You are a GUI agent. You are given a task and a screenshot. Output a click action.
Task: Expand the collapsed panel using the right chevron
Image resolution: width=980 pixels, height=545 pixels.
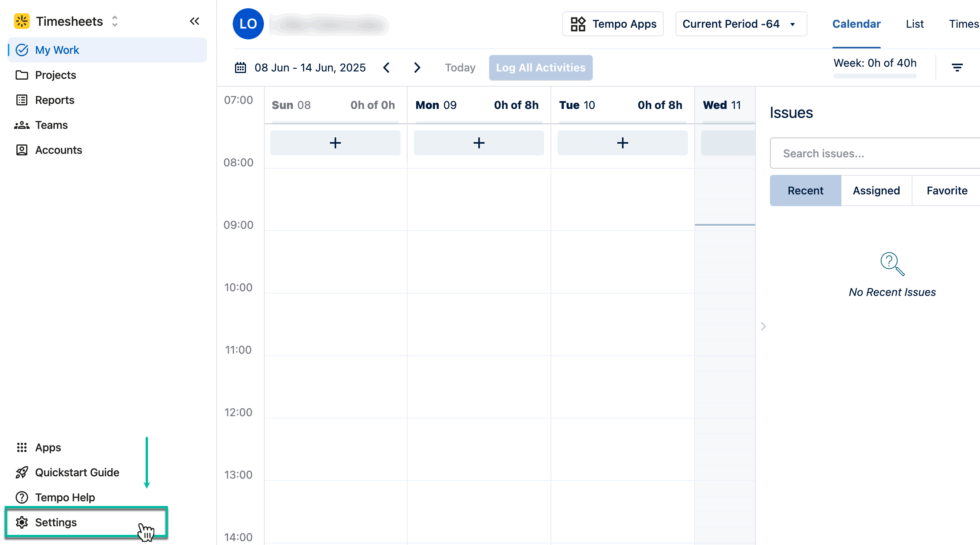(763, 326)
